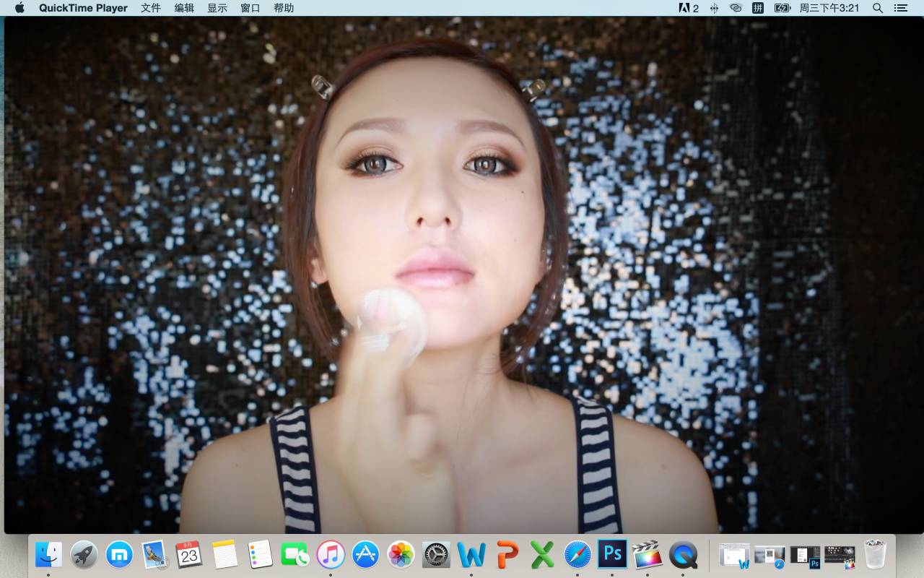Restore the minimized Photoshop window thumbnail

(805, 555)
